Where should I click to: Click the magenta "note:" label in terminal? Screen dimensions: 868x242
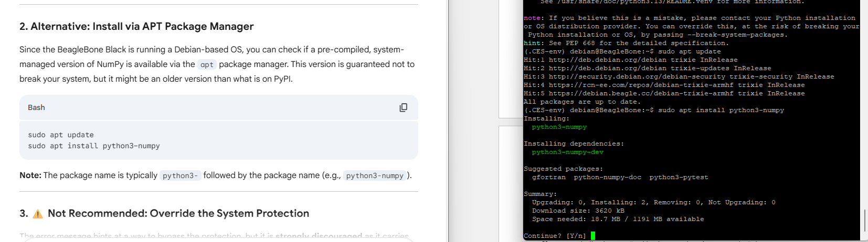pyautogui.click(x=534, y=18)
